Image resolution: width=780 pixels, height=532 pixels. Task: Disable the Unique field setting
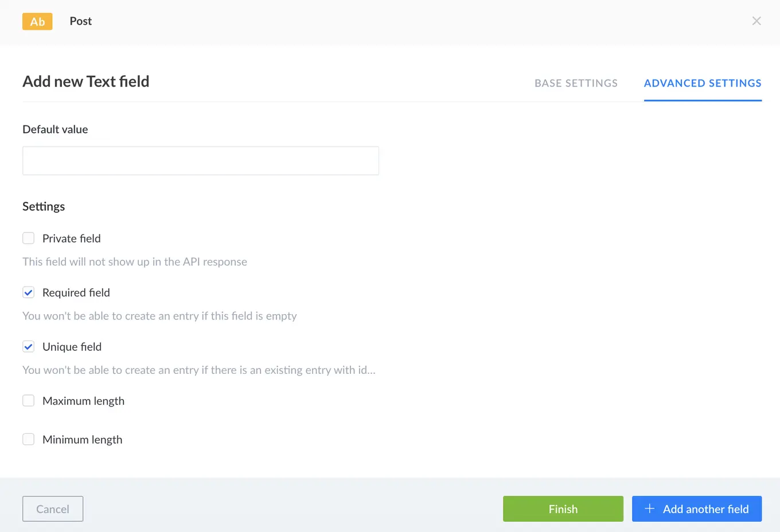[x=28, y=346]
